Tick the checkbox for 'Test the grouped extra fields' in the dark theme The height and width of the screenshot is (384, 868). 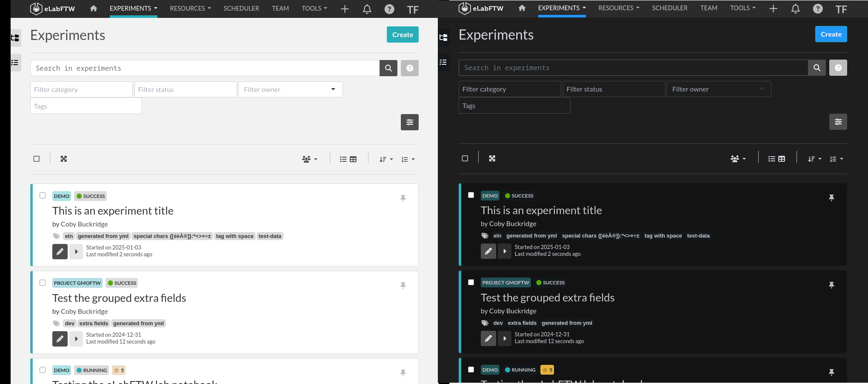coord(471,282)
